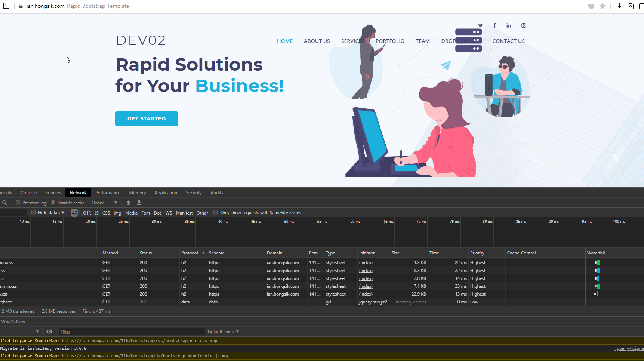The height and width of the screenshot is (361, 644).
Task: Click the Protocol column sort arrow
Action: [203, 253]
